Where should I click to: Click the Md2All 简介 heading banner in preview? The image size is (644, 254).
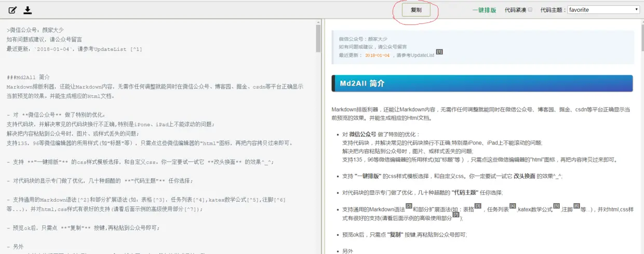[x=482, y=83]
